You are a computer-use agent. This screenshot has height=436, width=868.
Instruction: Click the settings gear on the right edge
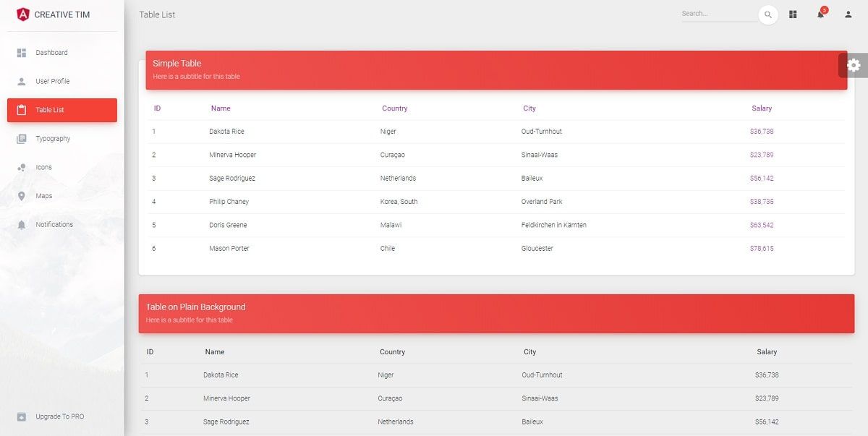click(x=853, y=64)
